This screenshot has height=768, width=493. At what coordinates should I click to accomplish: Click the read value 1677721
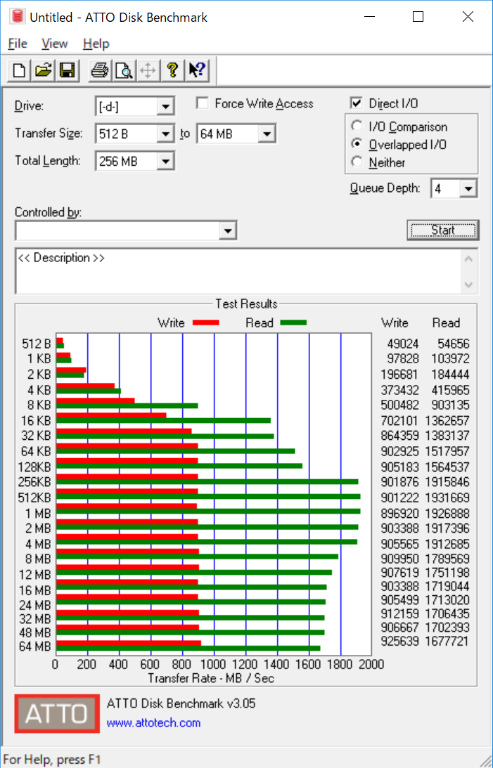tap(447, 641)
